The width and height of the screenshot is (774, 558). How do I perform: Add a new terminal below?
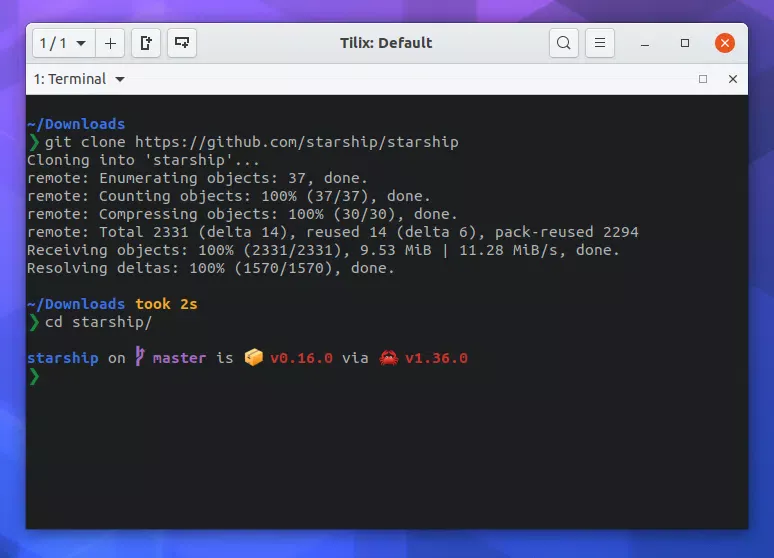(x=182, y=43)
